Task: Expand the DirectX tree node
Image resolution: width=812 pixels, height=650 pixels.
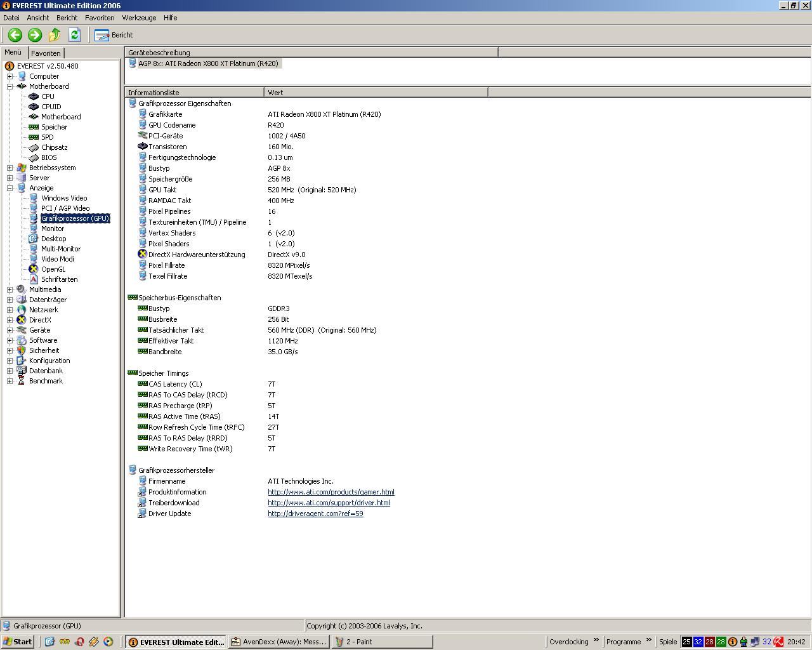Action: tap(10, 320)
